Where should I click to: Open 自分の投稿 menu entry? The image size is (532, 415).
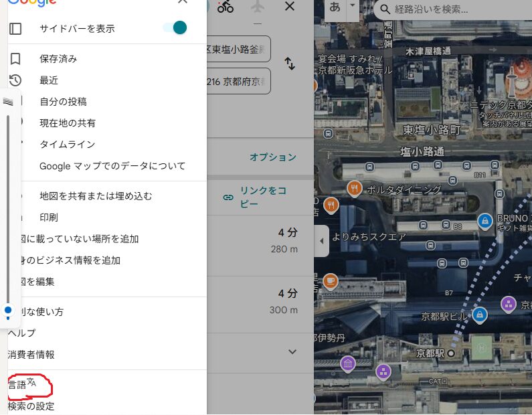click(63, 102)
